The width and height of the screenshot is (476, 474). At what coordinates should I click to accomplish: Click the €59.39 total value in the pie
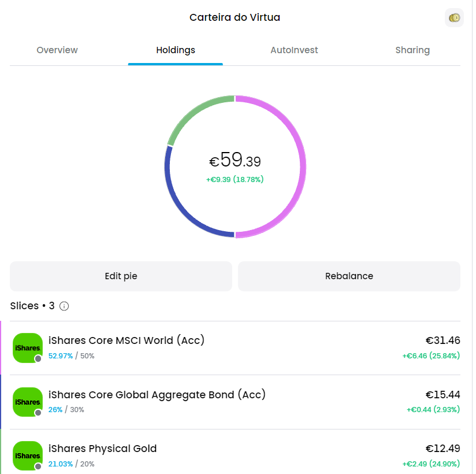[x=235, y=160]
